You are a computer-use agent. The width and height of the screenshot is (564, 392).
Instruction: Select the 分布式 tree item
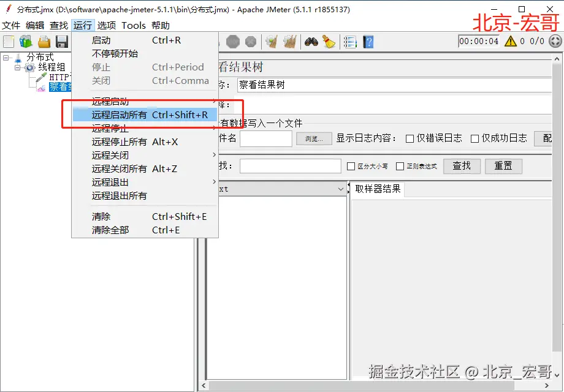coord(40,58)
